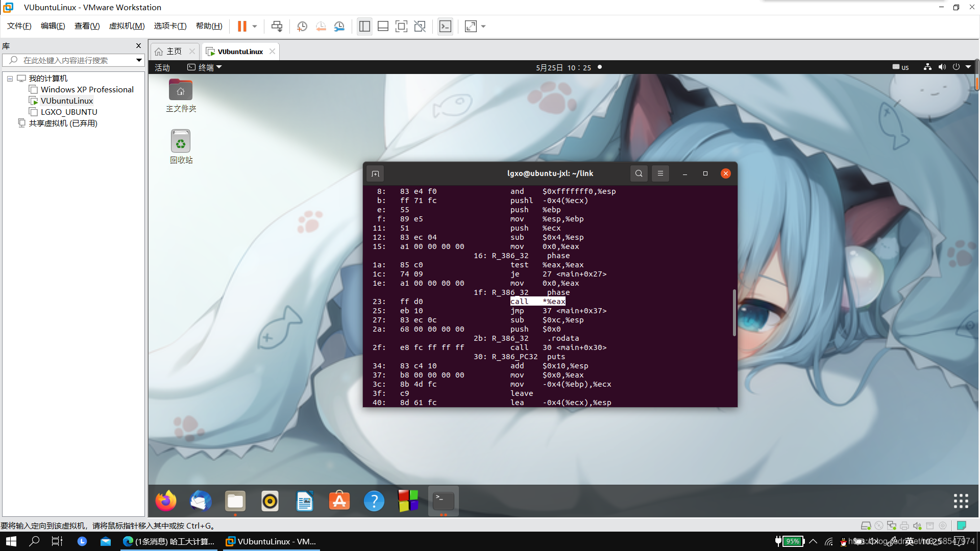Expand Windows tray hidden icons chevron
The width and height of the screenshot is (980, 551).
tap(813, 541)
